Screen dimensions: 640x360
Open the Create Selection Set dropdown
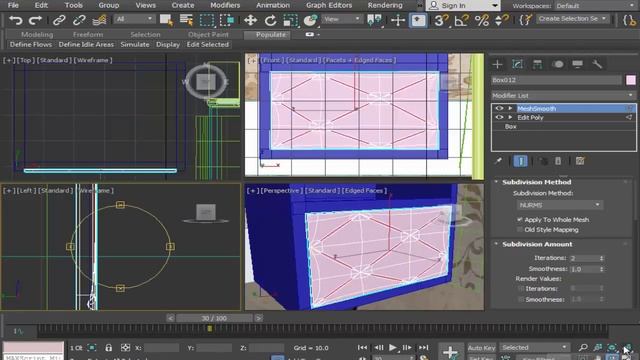point(573,19)
